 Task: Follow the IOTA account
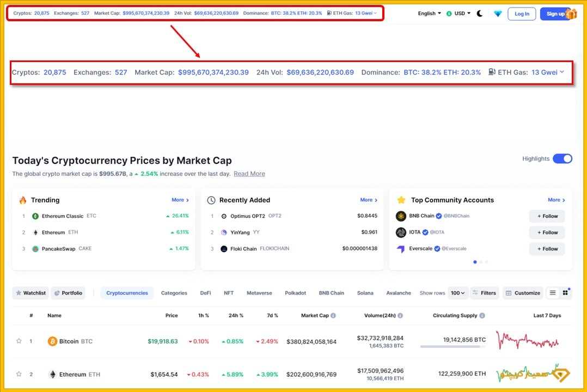click(547, 232)
